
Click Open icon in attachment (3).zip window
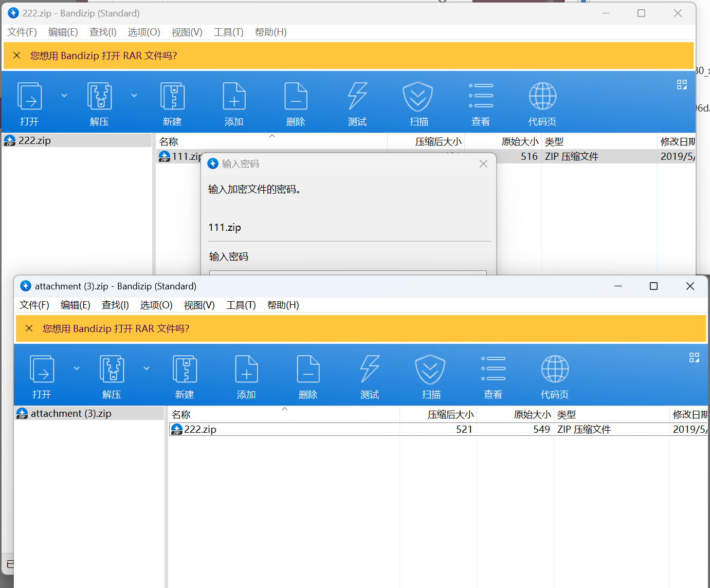click(42, 369)
